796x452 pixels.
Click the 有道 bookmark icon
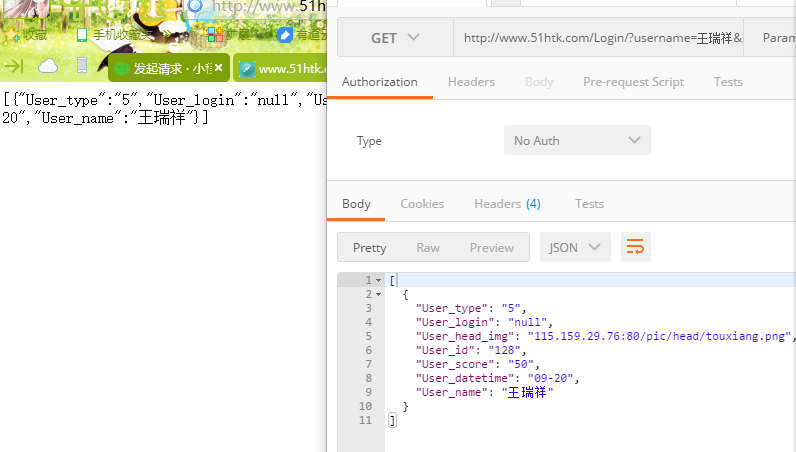point(285,35)
